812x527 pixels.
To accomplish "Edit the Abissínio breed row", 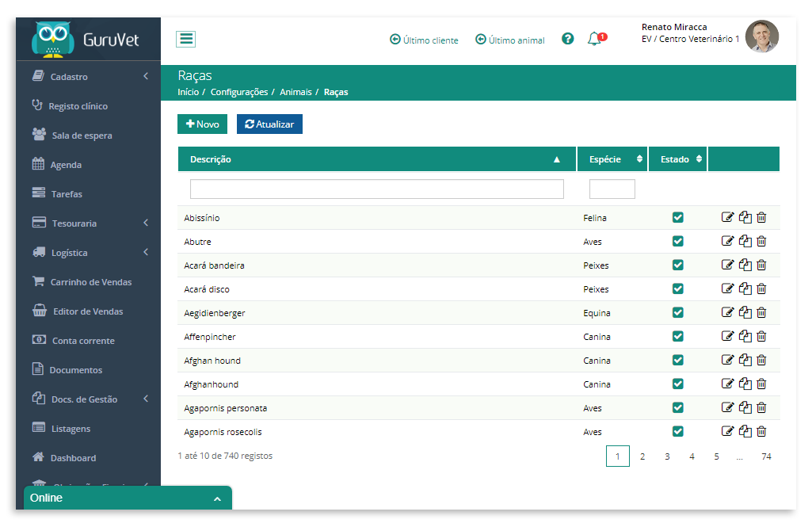I will (727, 218).
